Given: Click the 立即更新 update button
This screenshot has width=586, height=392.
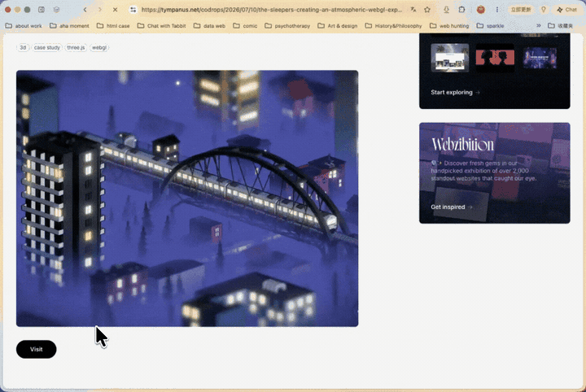Looking at the screenshot, I should coord(521,10).
